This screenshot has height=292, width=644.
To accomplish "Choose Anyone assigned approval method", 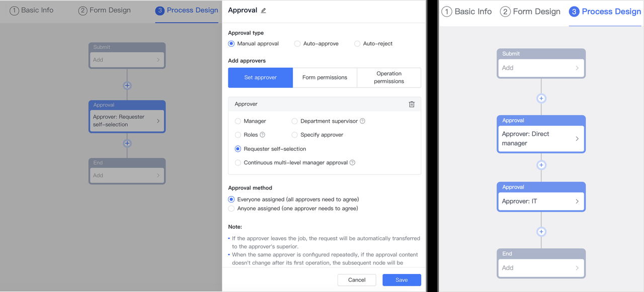I will tap(231, 209).
